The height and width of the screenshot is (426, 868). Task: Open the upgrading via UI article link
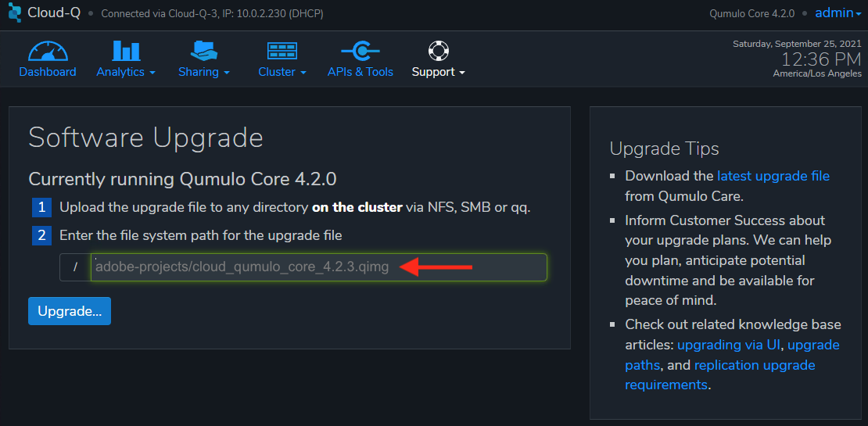(x=729, y=345)
